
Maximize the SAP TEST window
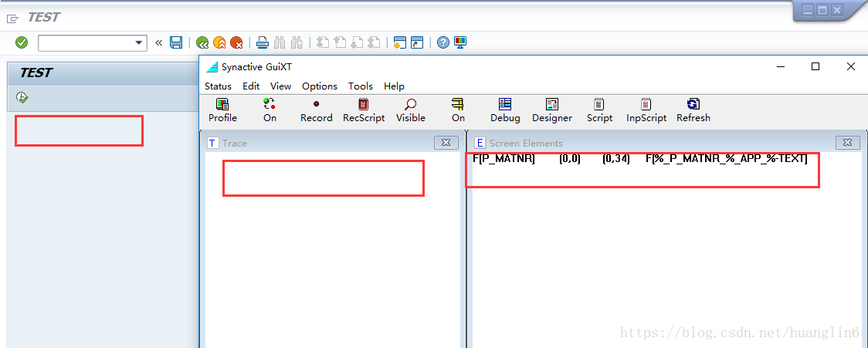point(822,10)
